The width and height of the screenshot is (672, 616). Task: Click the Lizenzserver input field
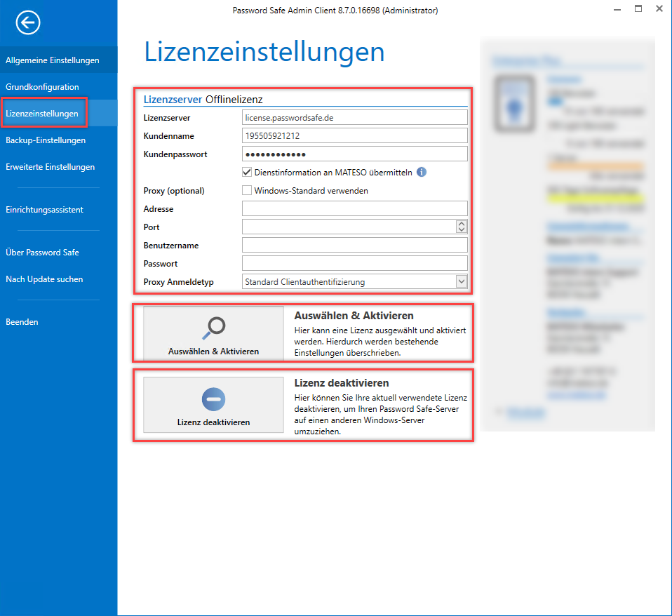[x=354, y=117]
